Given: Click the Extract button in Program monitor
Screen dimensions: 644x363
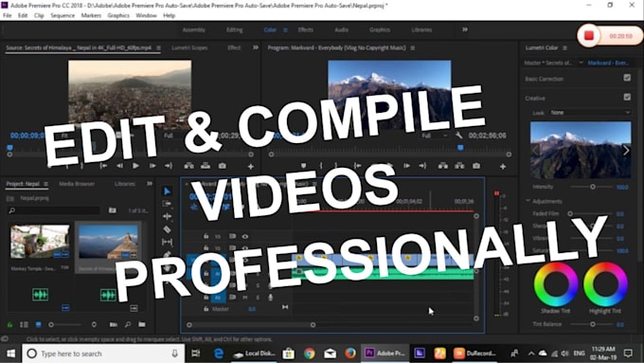Looking at the screenshot, I should (459, 166).
